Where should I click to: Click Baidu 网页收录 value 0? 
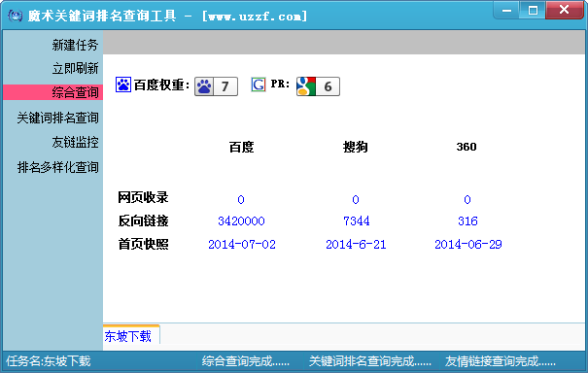point(241,199)
